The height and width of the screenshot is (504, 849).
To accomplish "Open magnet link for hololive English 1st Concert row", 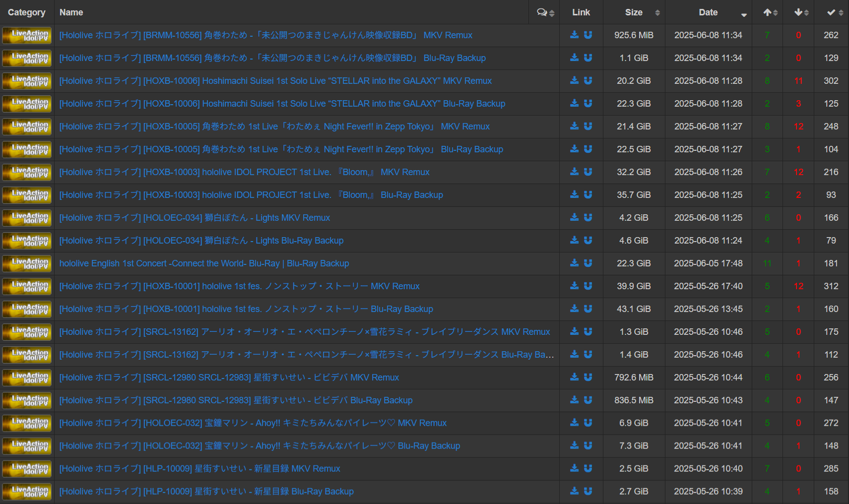I will tap(588, 263).
